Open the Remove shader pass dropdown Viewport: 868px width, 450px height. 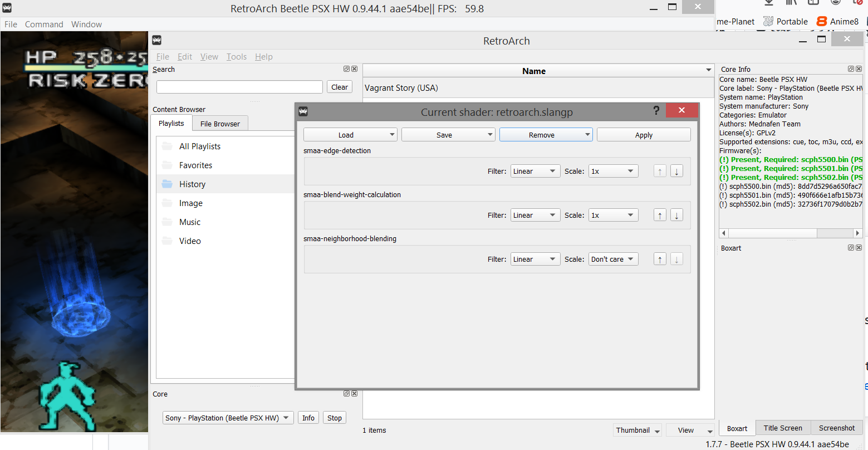546,135
